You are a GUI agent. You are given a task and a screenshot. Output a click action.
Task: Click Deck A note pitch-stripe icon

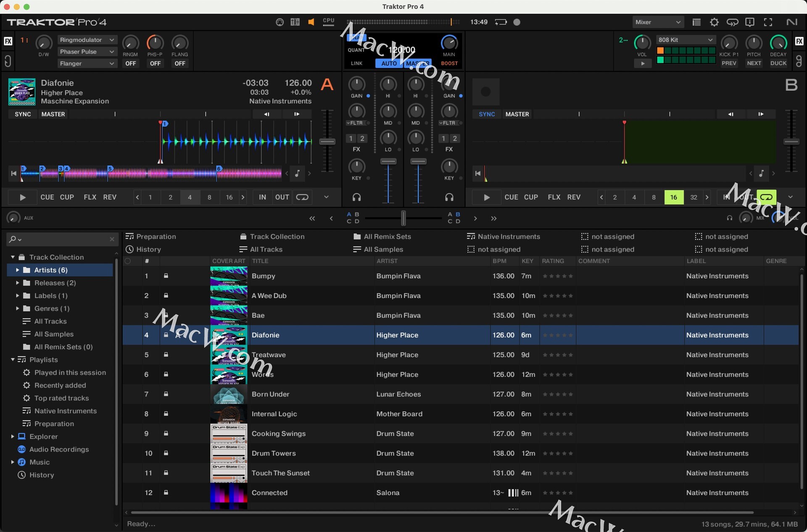coord(298,173)
